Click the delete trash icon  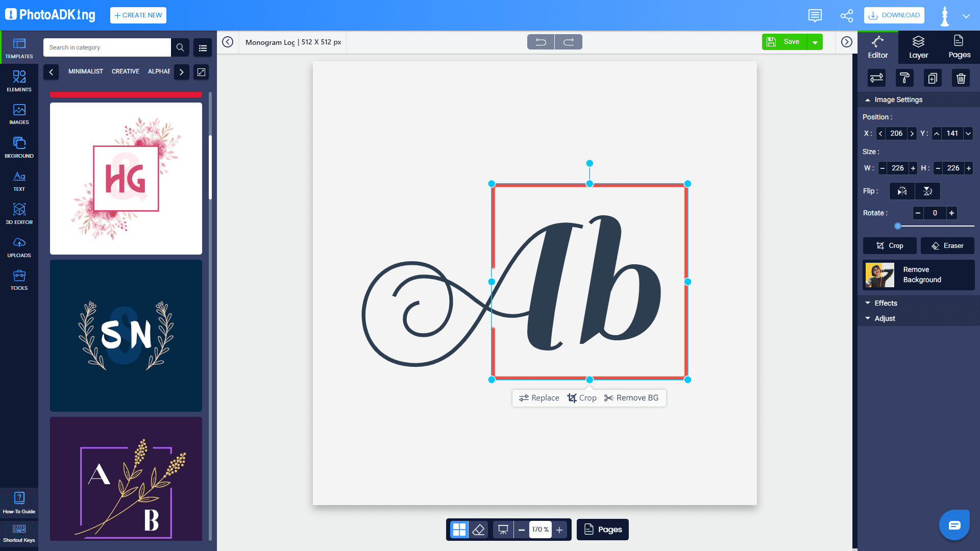(x=961, y=78)
